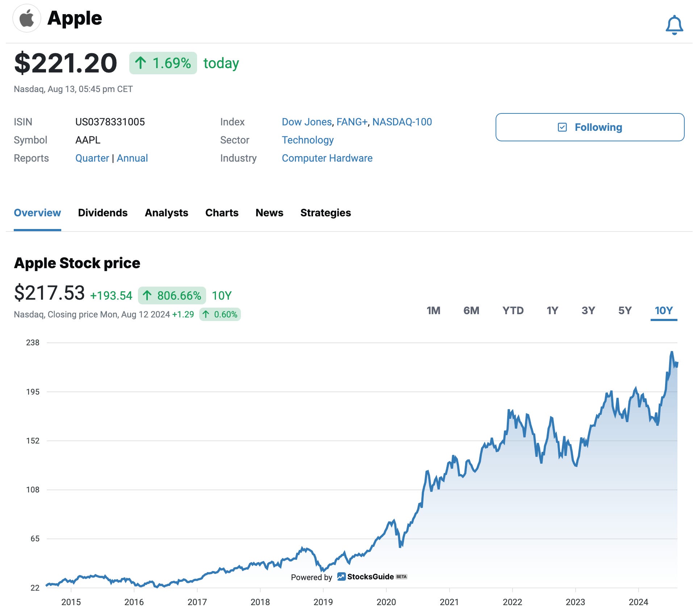Open Quarter reports
The height and width of the screenshot is (616, 697).
(x=92, y=158)
